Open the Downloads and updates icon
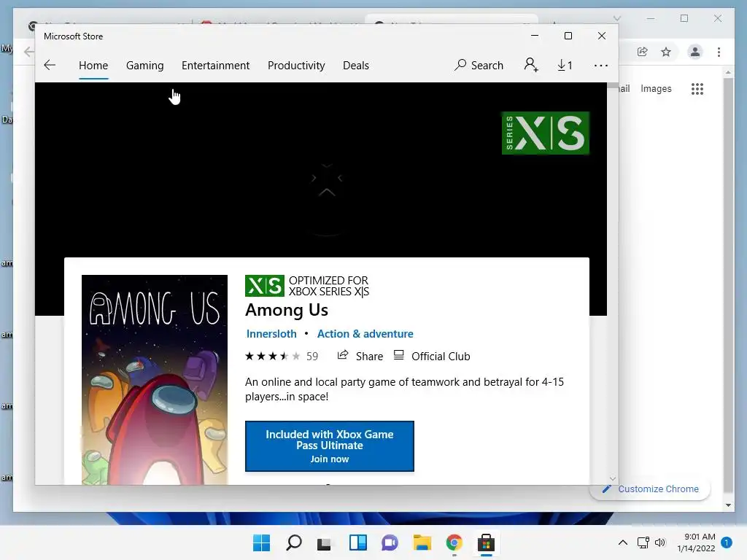747x560 pixels. 565,65
